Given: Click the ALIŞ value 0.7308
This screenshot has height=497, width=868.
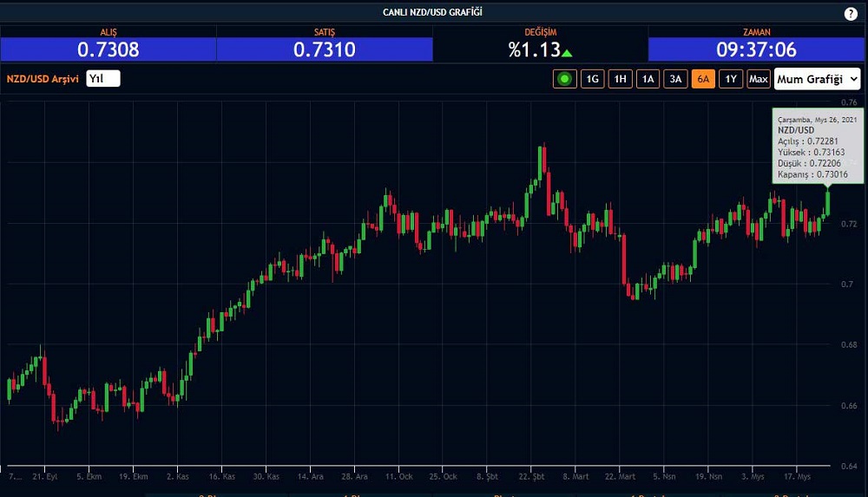Looking at the screenshot, I should pyautogui.click(x=108, y=49).
